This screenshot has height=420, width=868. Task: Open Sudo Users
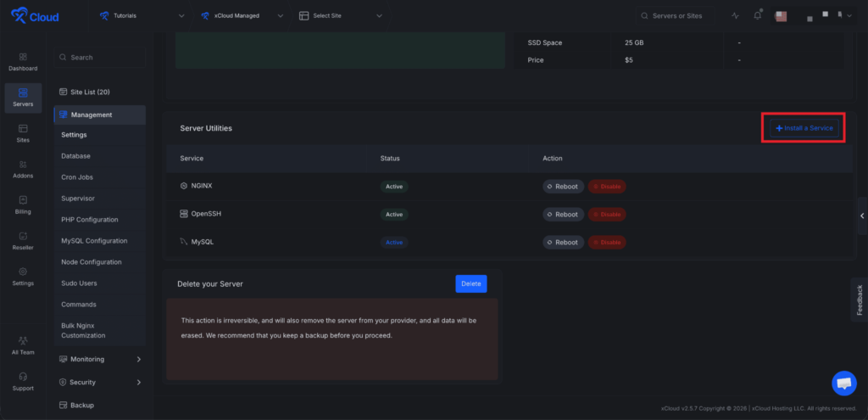tap(100, 283)
